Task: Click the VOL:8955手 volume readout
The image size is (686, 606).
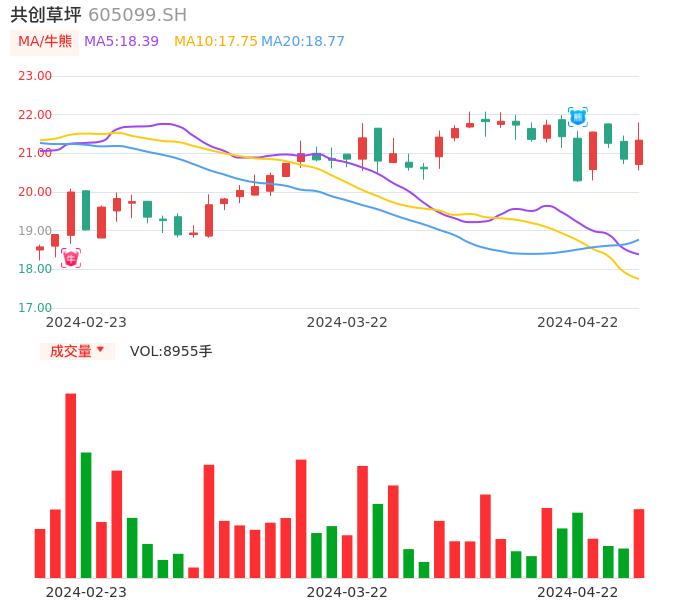Action: pos(171,351)
